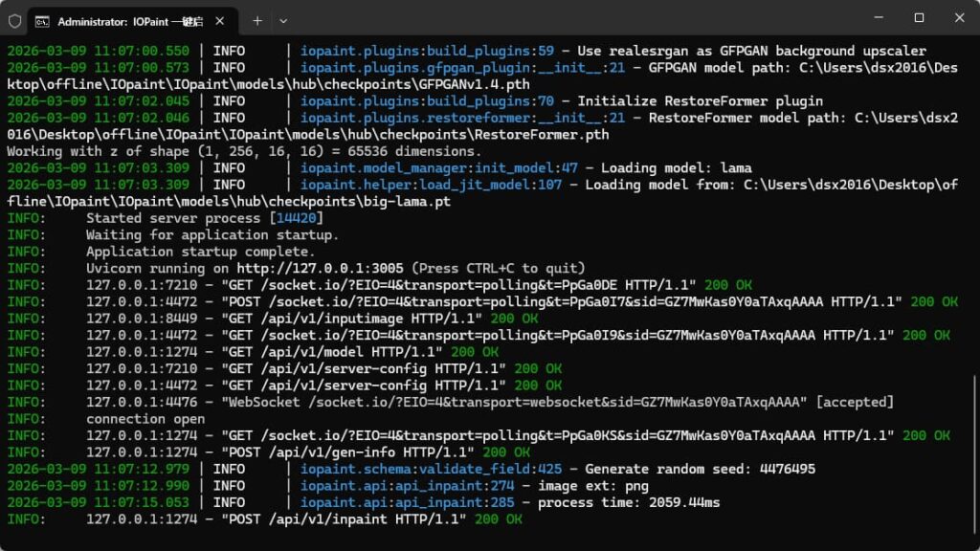Open a new tab with the plus button
This screenshot has width=980, height=551.
pos(256,20)
